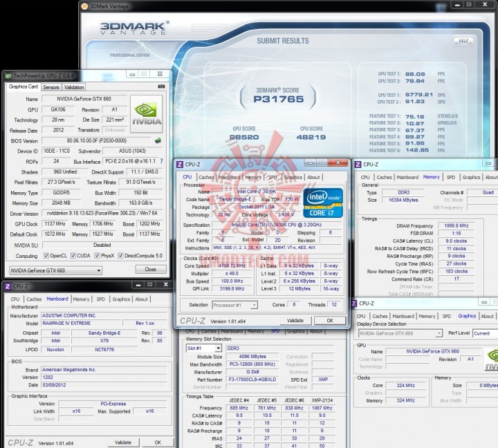Click the Z icon of the CPU-Z Mainboard window
The image size is (498, 448).
click(8, 286)
